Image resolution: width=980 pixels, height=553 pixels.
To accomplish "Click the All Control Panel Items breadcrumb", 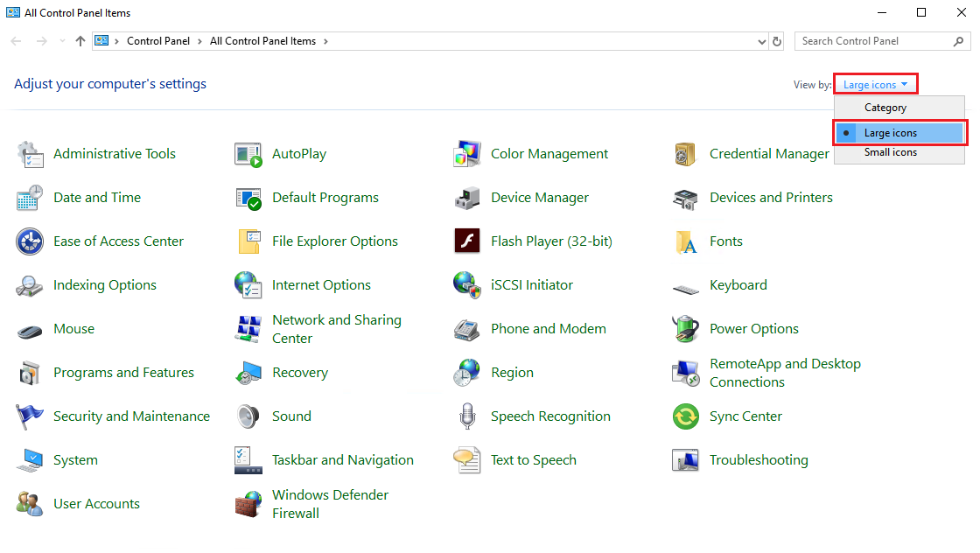I will [x=263, y=41].
